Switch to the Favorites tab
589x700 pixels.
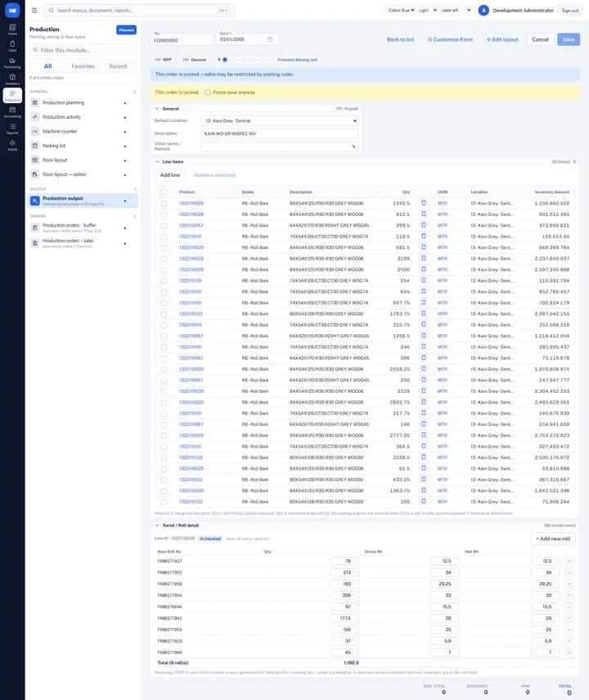83,66
